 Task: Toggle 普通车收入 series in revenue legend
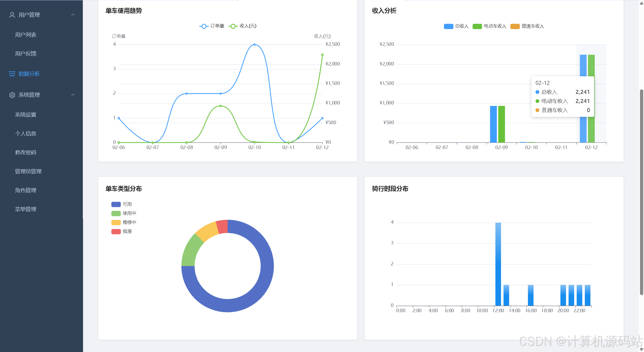tap(515, 26)
